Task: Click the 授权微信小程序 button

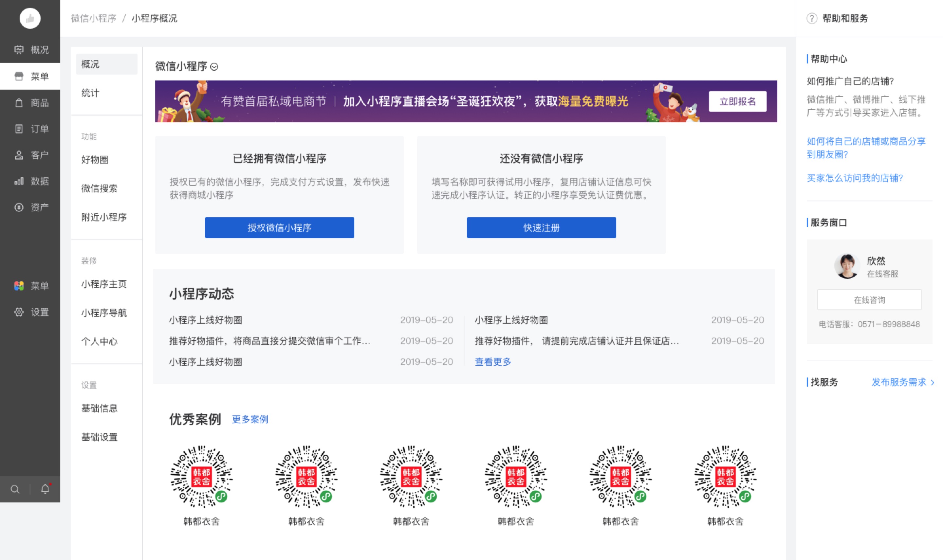Action: pos(279,228)
